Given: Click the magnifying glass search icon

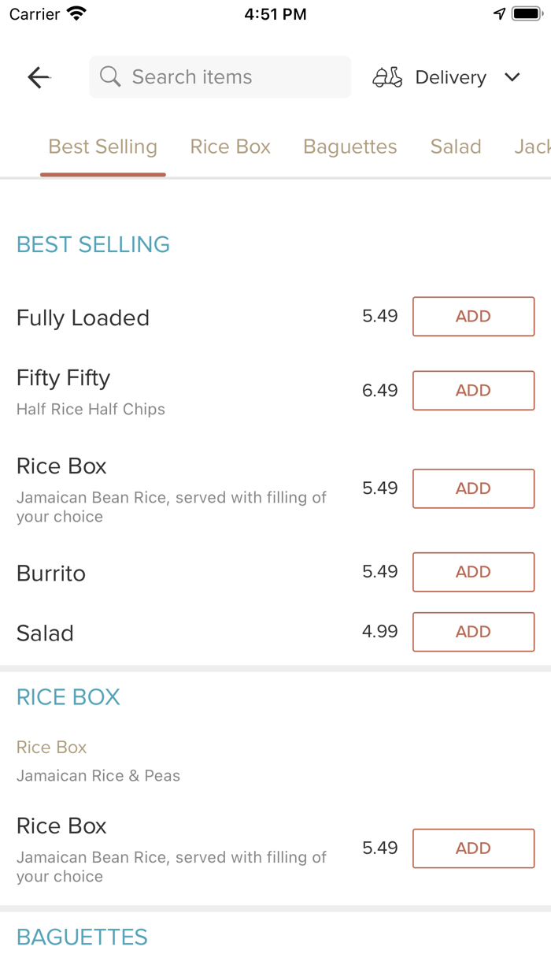Looking at the screenshot, I should pos(110,76).
